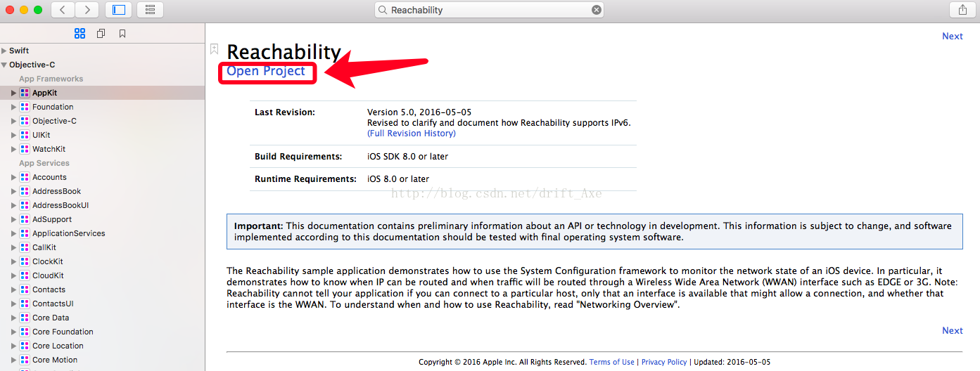The height and width of the screenshot is (371, 980).
Task: Click the Open Project link
Action: click(x=266, y=71)
